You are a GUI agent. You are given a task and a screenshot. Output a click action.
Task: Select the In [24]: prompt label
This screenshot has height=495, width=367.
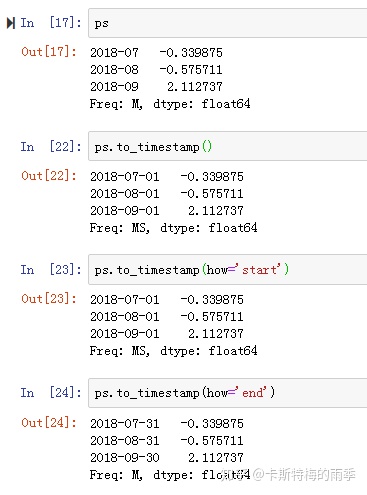51,393
